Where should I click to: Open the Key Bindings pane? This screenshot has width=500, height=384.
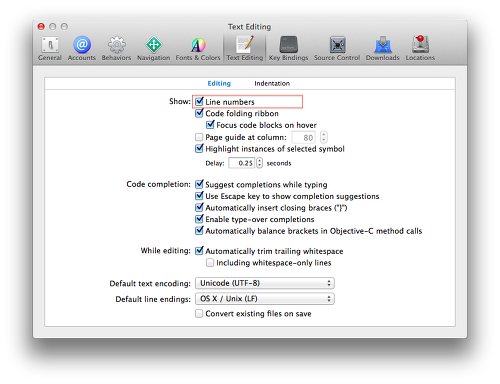(288, 49)
